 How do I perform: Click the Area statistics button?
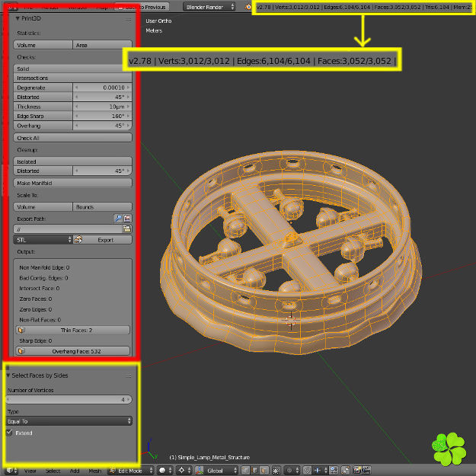(103, 45)
